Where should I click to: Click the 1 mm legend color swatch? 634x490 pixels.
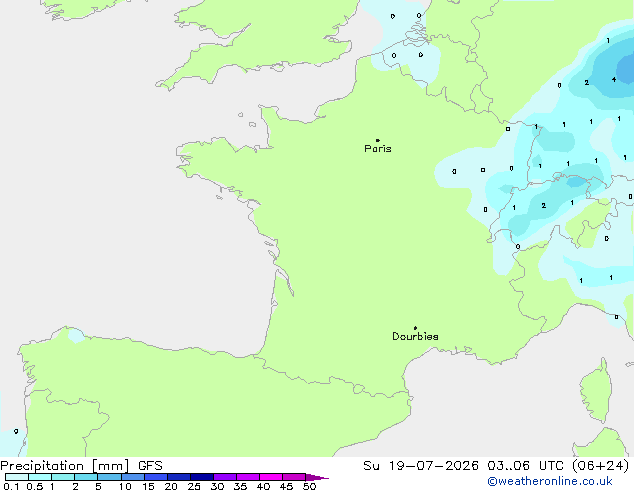click(63, 477)
